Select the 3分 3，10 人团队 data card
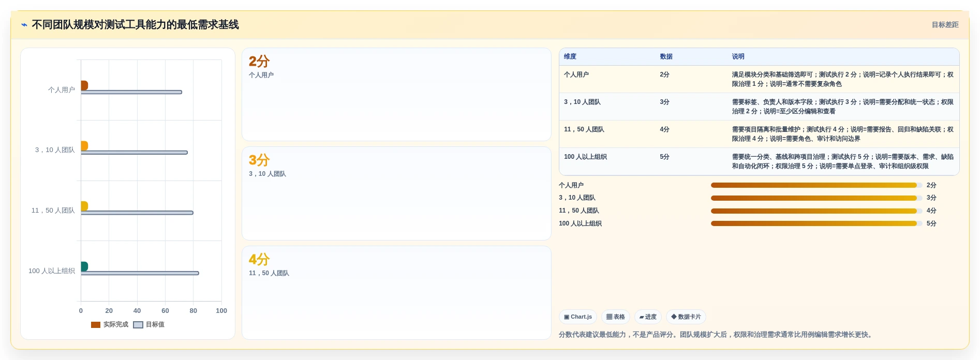 pos(396,193)
